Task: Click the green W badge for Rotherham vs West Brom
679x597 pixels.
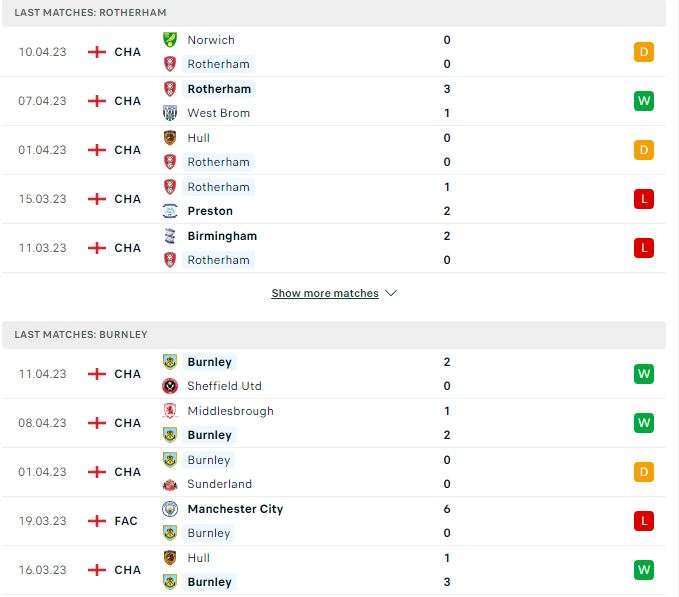Action: [x=643, y=101]
